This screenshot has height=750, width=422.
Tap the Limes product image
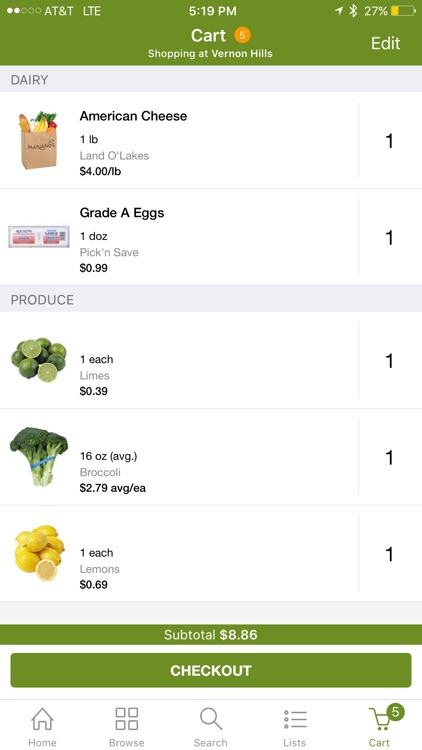38,360
